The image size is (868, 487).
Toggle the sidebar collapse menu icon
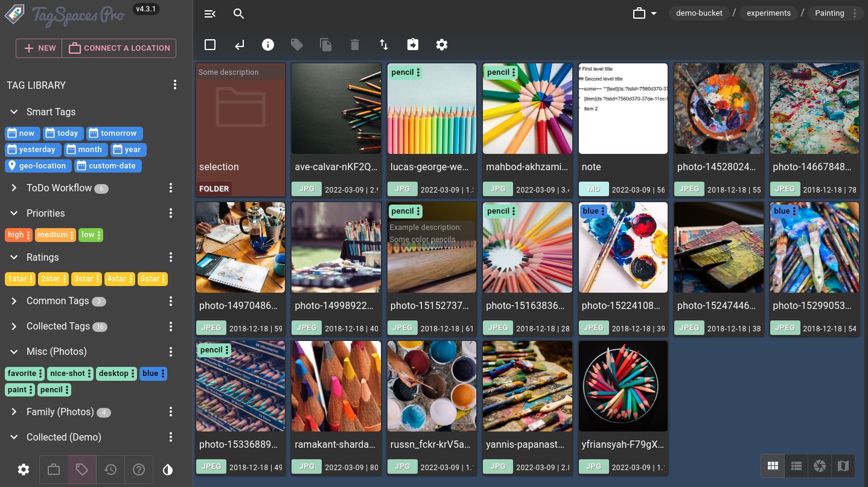209,14
